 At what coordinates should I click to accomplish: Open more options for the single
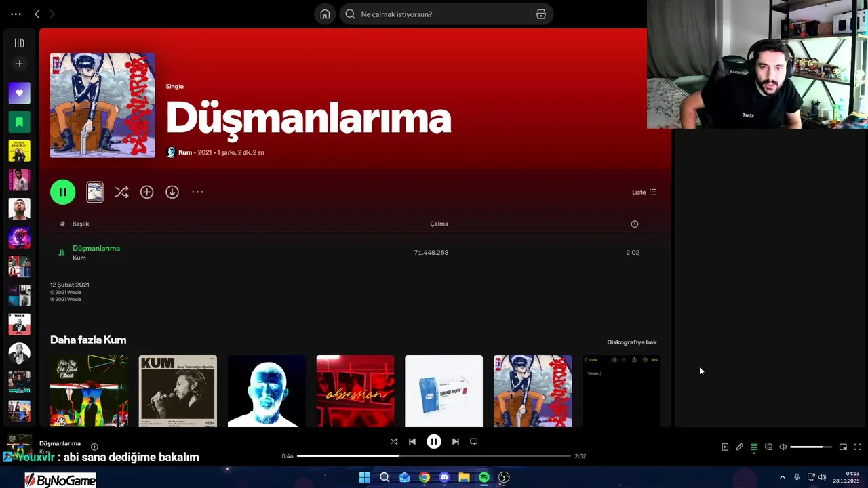[x=197, y=192]
